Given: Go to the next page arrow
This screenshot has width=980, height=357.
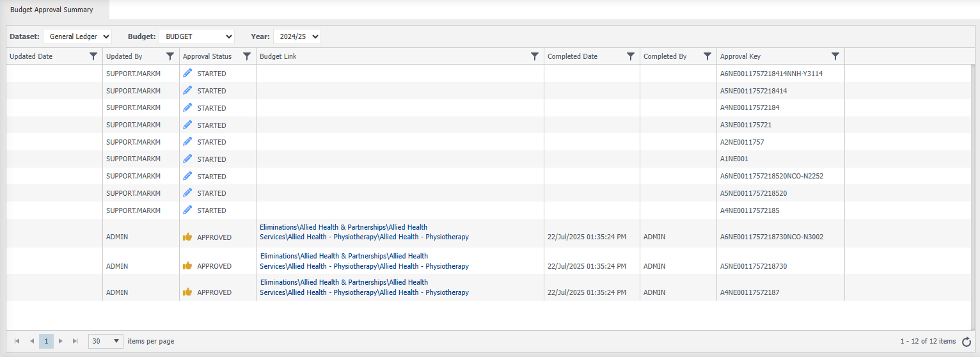Looking at the screenshot, I should [61, 341].
